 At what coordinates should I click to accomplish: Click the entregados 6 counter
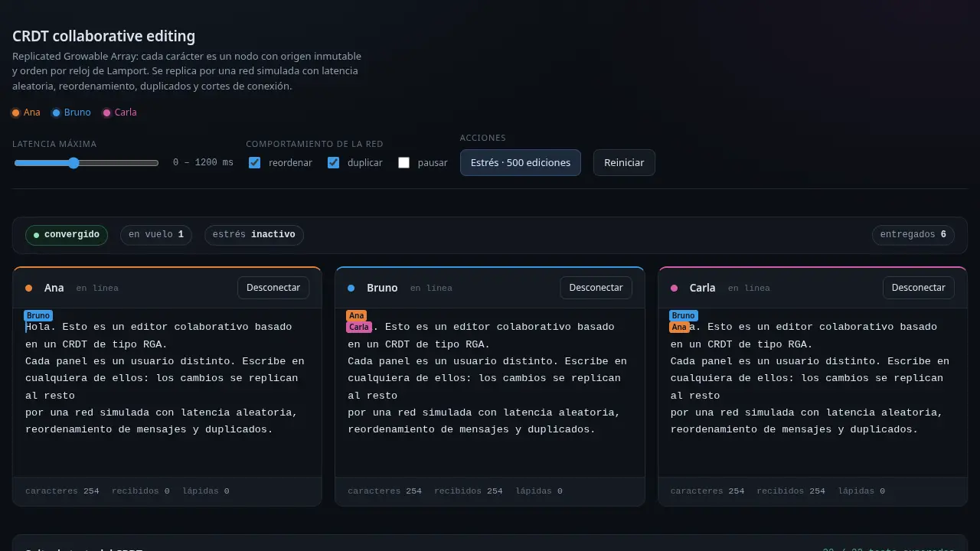[x=913, y=235]
